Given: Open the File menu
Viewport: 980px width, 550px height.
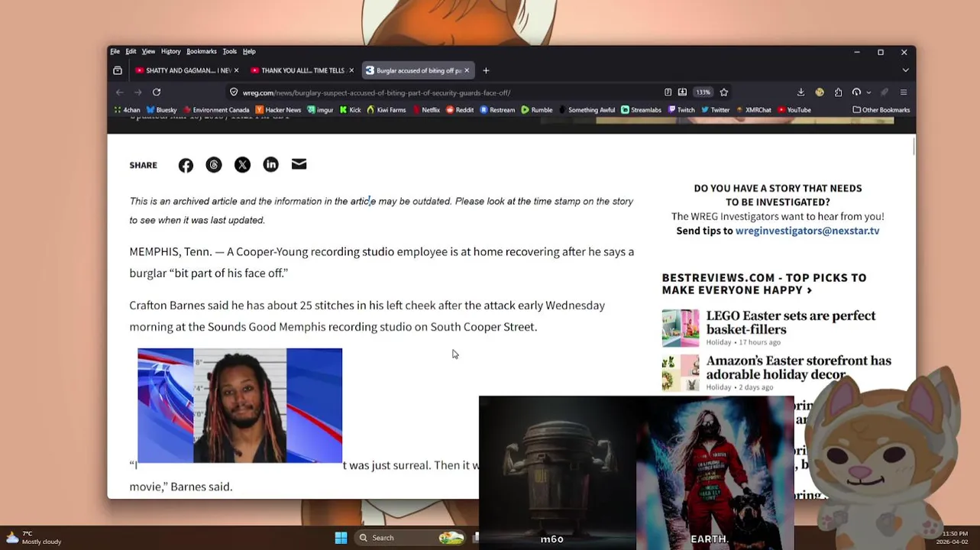Looking at the screenshot, I should (x=115, y=51).
